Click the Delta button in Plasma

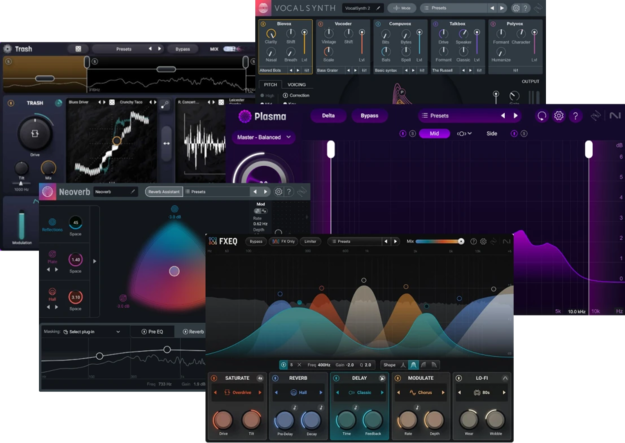[328, 116]
